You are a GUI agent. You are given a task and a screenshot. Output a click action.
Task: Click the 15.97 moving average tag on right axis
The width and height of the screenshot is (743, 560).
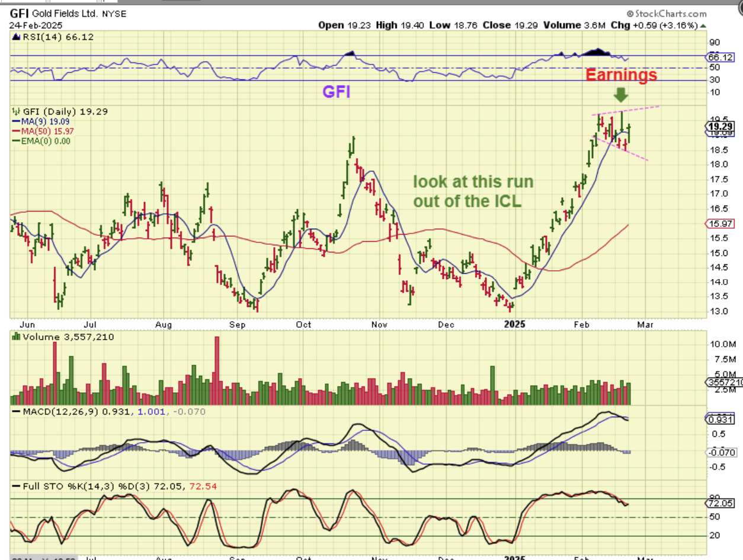click(x=720, y=223)
